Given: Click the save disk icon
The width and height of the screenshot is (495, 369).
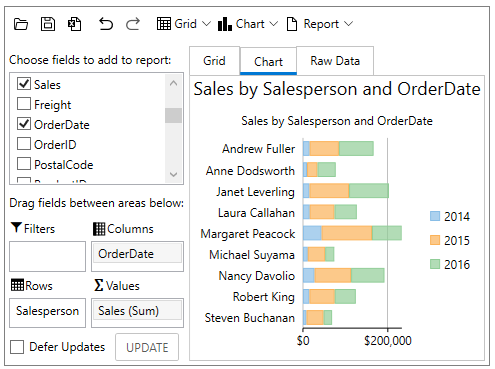Looking at the screenshot, I should click(x=48, y=24).
